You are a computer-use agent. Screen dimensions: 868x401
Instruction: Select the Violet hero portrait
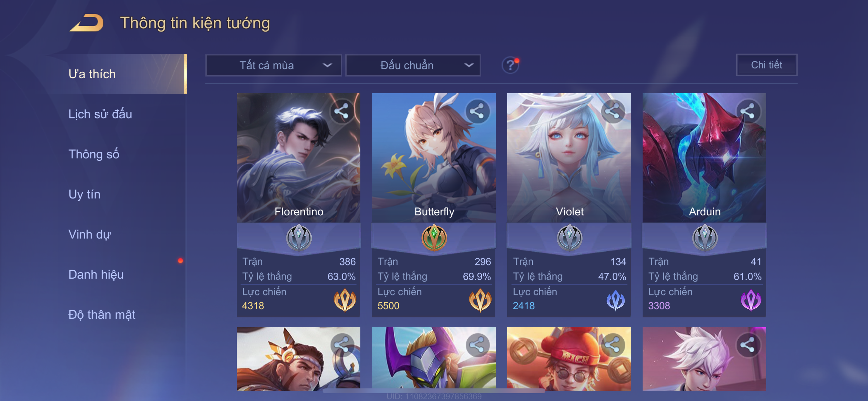point(569,158)
